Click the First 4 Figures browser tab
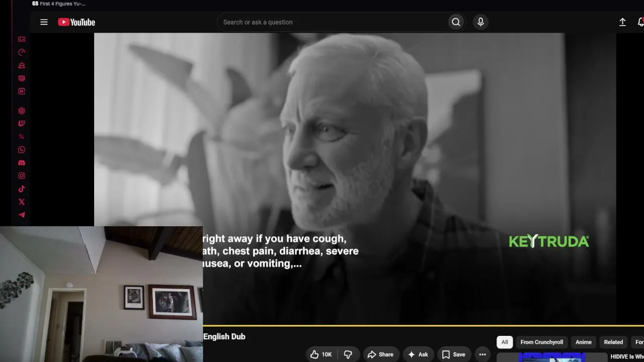 pos(59,4)
